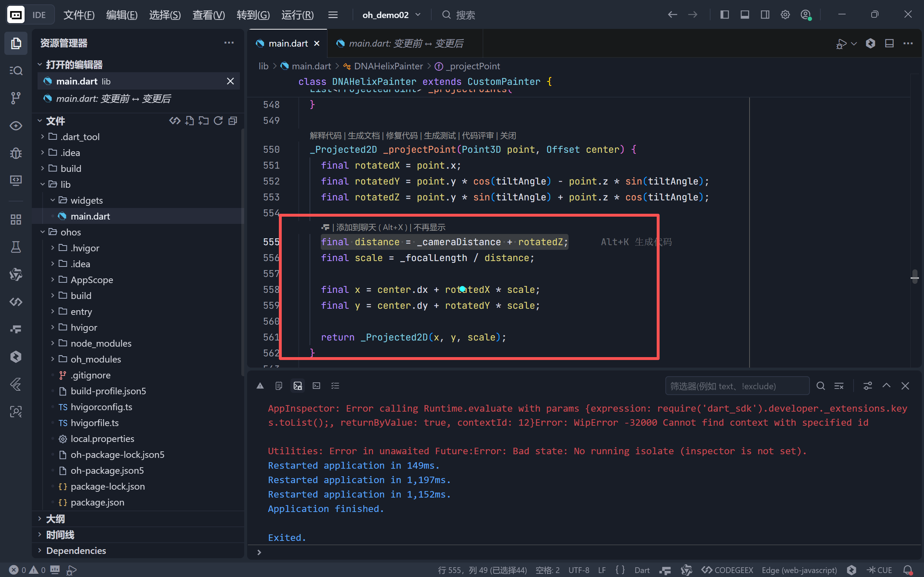This screenshot has height=577, width=924.
Task: Open the Search view in activity bar
Action: [16, 71]
